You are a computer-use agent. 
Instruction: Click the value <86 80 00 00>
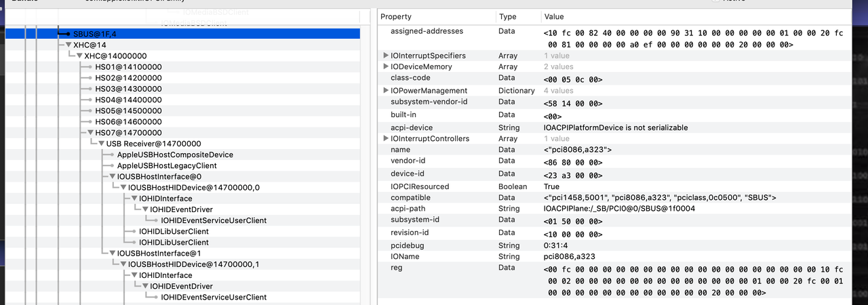tap(572, 163)
